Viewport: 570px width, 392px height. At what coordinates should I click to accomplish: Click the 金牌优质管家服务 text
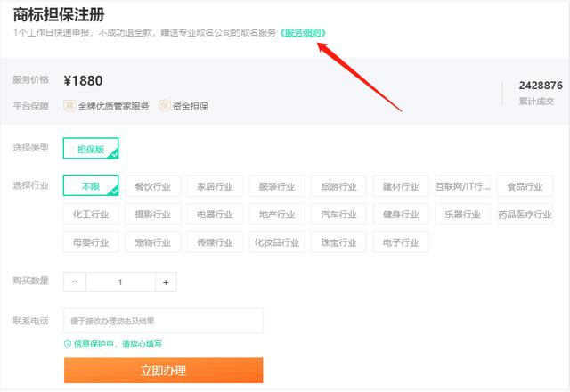113,106
